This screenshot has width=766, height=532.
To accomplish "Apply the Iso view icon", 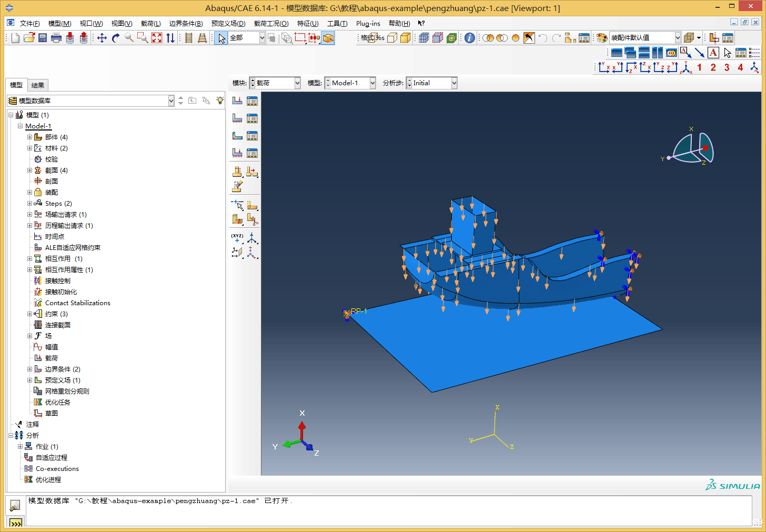I will (687, 67).
